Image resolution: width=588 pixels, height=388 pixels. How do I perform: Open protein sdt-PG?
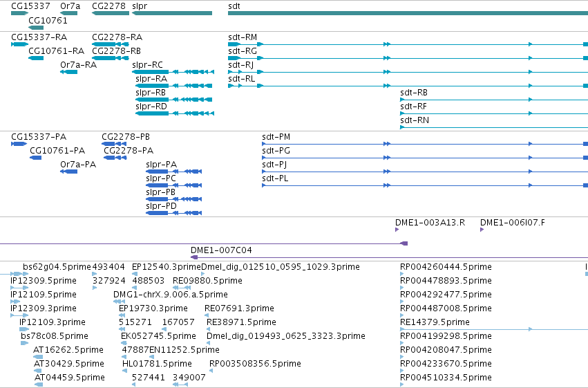coord(276,151)
